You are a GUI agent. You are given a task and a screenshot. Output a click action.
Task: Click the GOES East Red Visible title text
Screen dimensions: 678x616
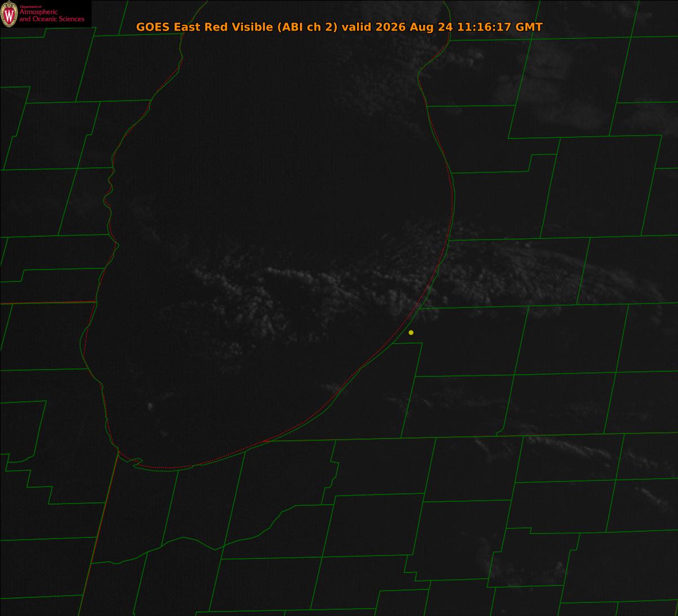339,27
